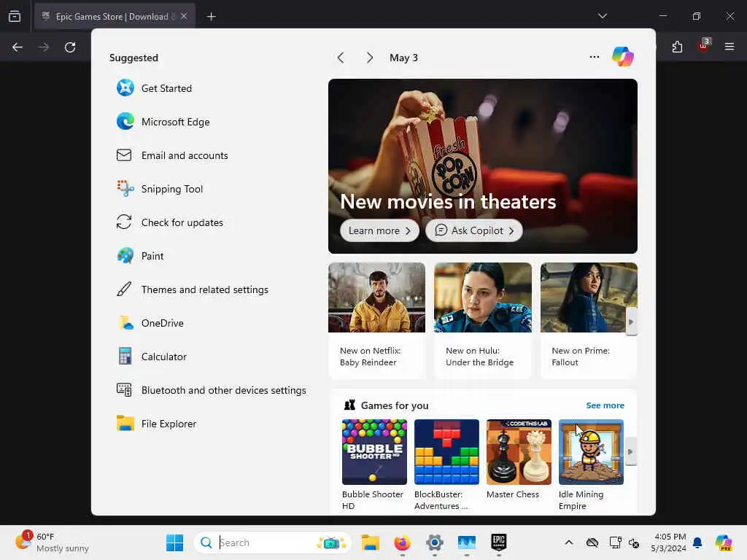The width and height of the screenshot is (747, 560).
Task: Open Copilot preview icon on taskbar
Action: tap(724, 542)
